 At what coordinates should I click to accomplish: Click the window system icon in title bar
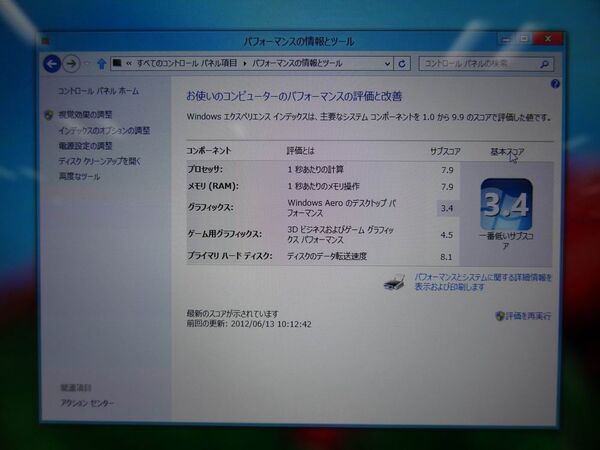tap(46, 40)
